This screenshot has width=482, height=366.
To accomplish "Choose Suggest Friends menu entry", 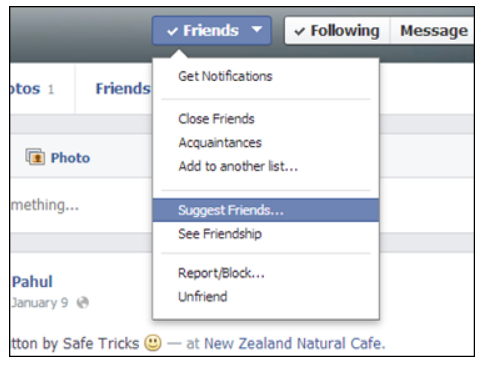I will [x=266, y=210].
